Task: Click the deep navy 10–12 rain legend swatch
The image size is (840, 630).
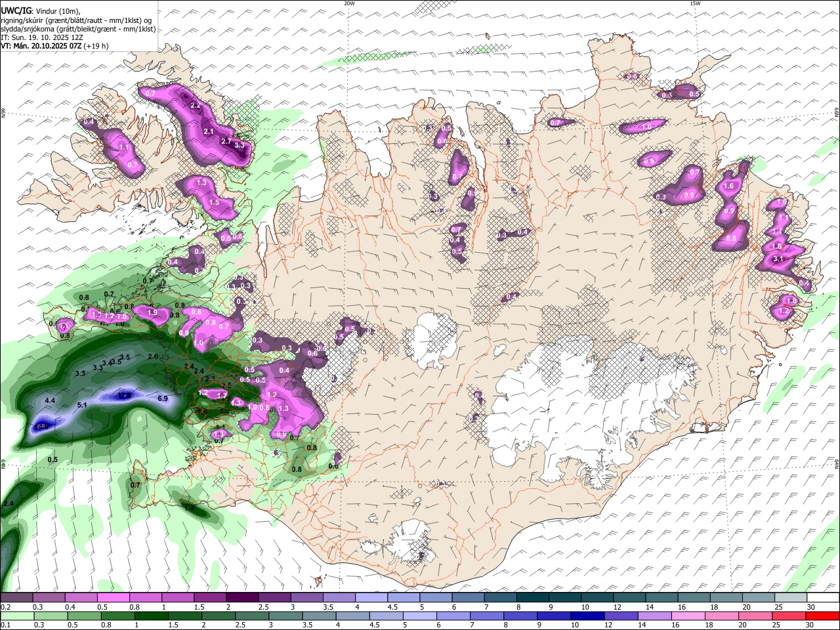Action: coord(589,616)
